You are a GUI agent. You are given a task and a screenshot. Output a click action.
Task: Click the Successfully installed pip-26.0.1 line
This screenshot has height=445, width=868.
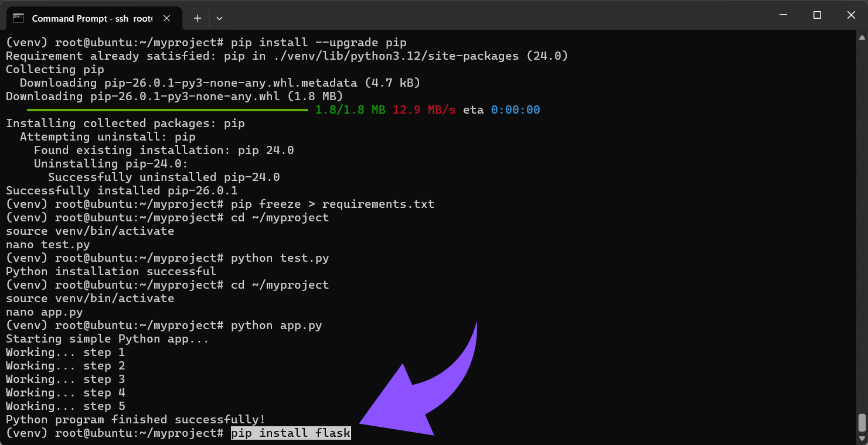121,191
